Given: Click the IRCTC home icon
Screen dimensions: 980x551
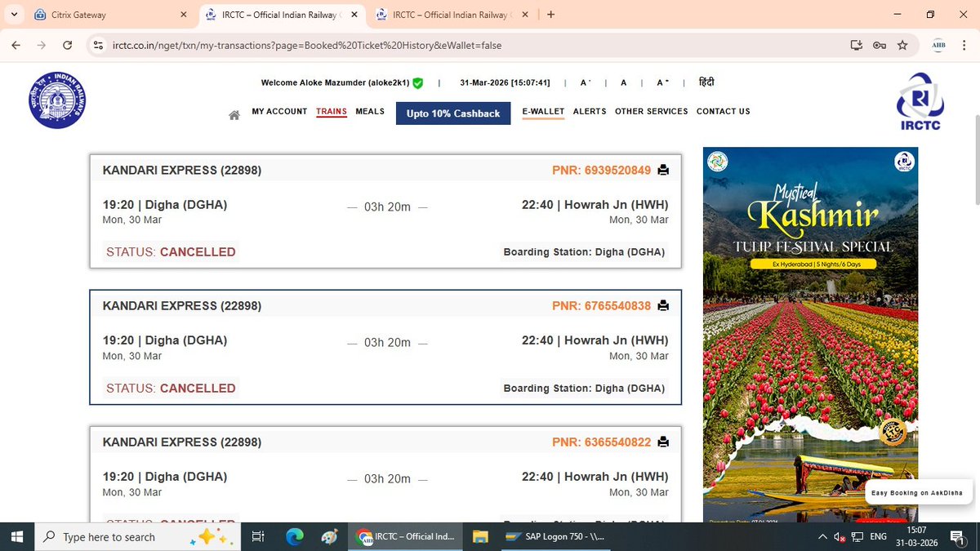Looking at the screenshot, I should (x=234, y=115).
